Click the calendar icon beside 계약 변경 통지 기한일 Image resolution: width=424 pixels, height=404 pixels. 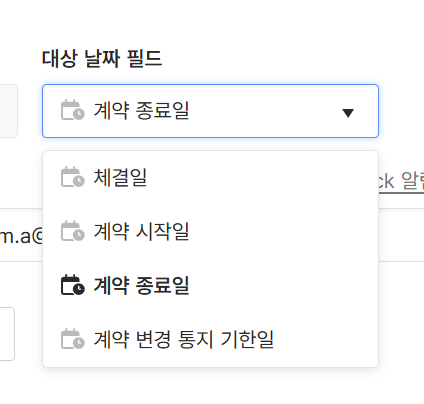coord(73,339)
